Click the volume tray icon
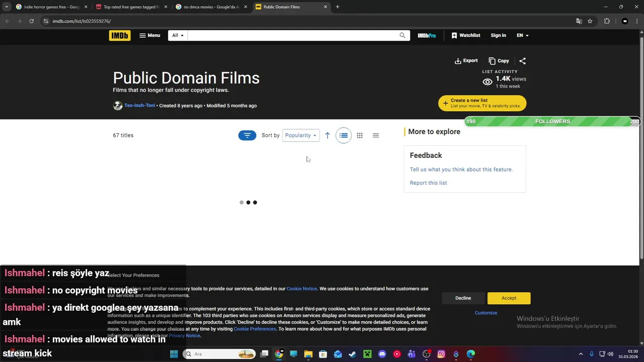 (610, 354)
